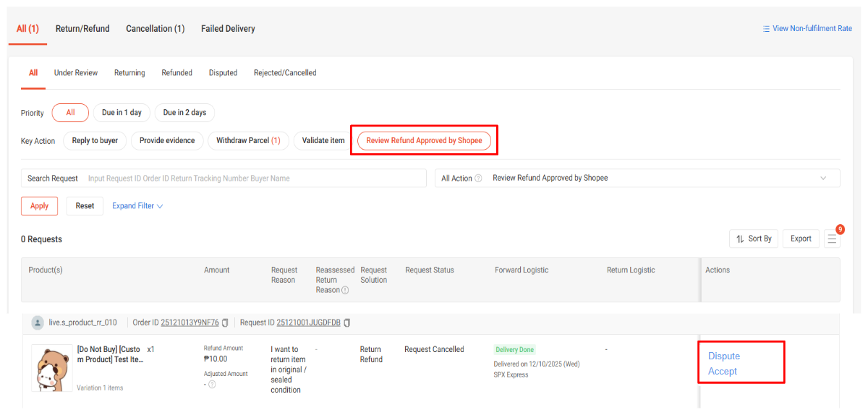Toggle the Provide evidence key action

[167, 140]
